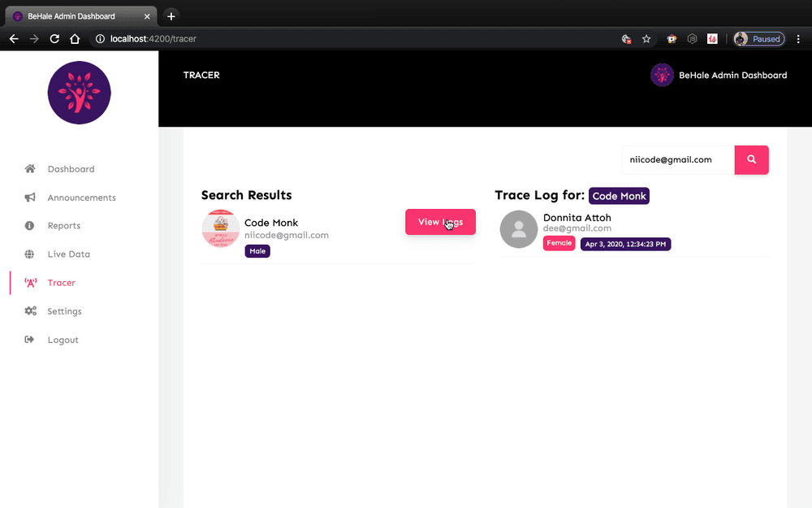Click the Tracer broadcast tower icon
The width and height of the screenshot is (812, 508).
(30, 283)
